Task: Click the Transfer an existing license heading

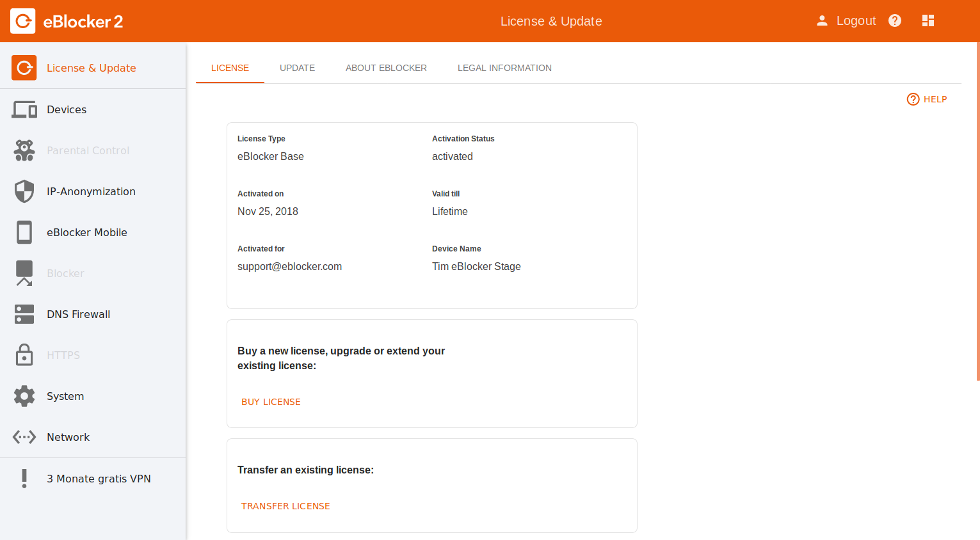Action: coord(305,470)
